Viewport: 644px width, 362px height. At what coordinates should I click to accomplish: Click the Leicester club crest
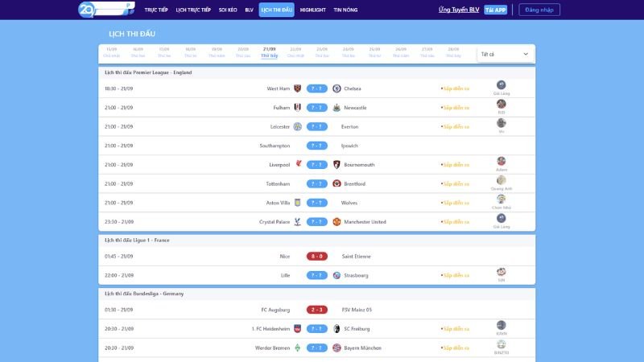(x=297, y=126)
